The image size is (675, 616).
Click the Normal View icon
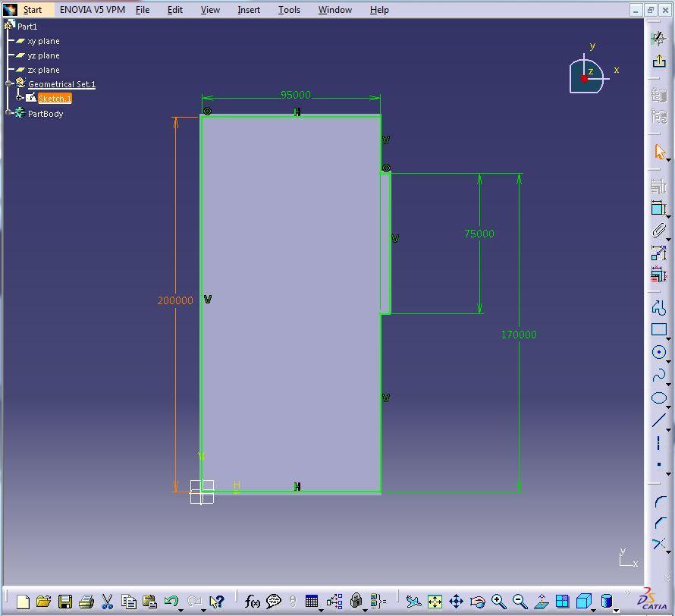point(542,602)
